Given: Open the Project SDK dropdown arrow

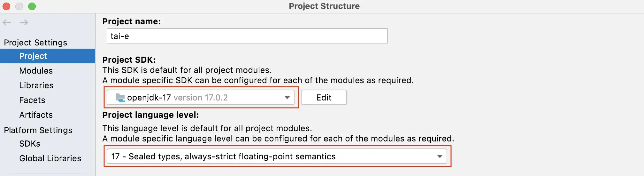Looking at the screenshot, I should point(287,98).
